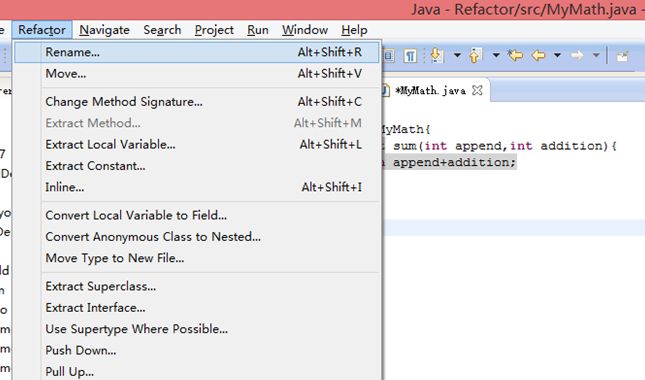
Task: Open the Run menu
Action: point(258,30)
